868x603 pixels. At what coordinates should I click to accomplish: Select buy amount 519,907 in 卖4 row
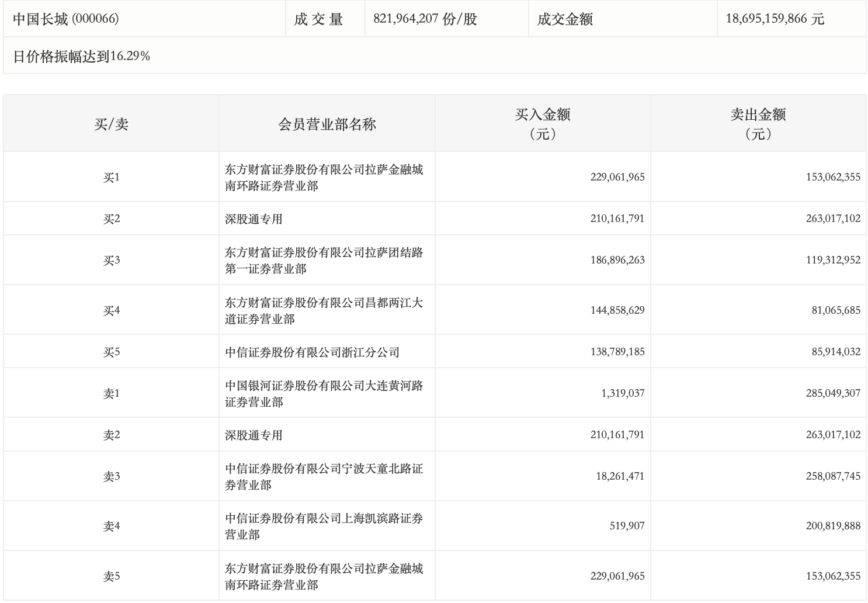[x=626, y=526]
